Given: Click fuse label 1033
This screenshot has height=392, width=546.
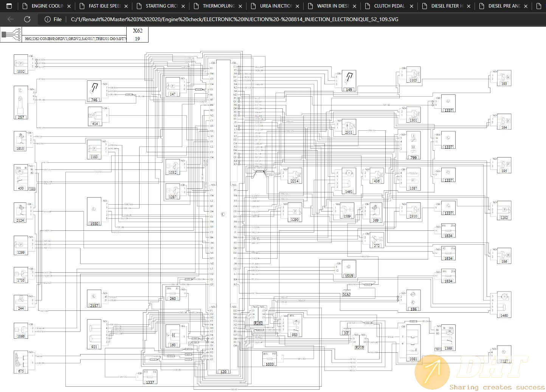Looking at the screenshot, I should coord(270,364).
